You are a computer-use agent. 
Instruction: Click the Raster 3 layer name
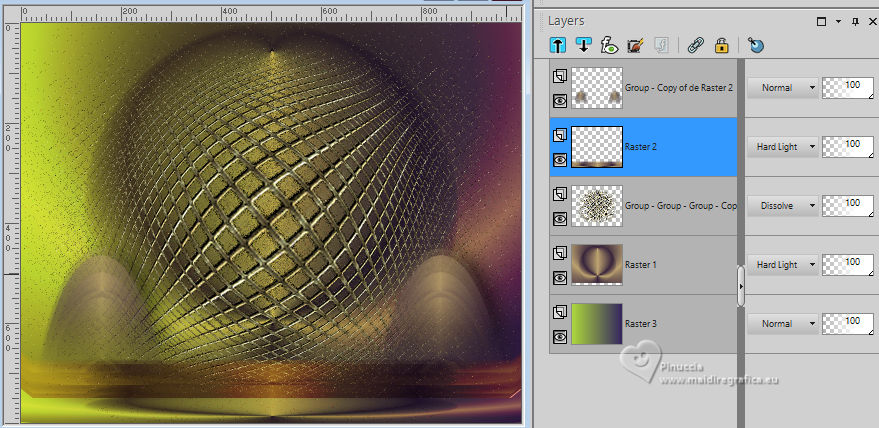[640, 324]
